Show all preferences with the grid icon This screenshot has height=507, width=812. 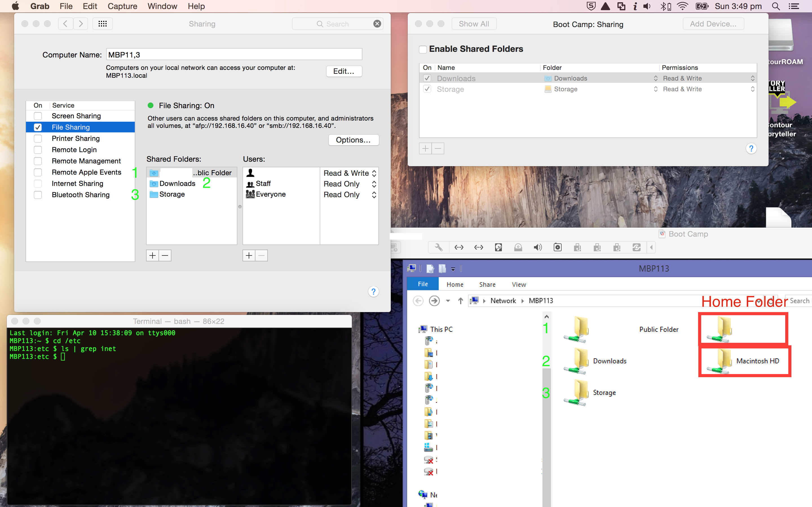[102, 24]
